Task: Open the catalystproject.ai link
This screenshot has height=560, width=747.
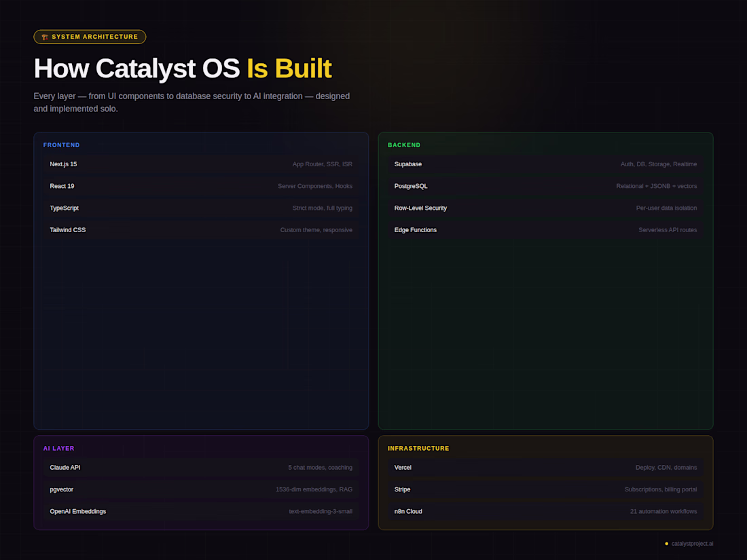Action: [x=692, y=544]
